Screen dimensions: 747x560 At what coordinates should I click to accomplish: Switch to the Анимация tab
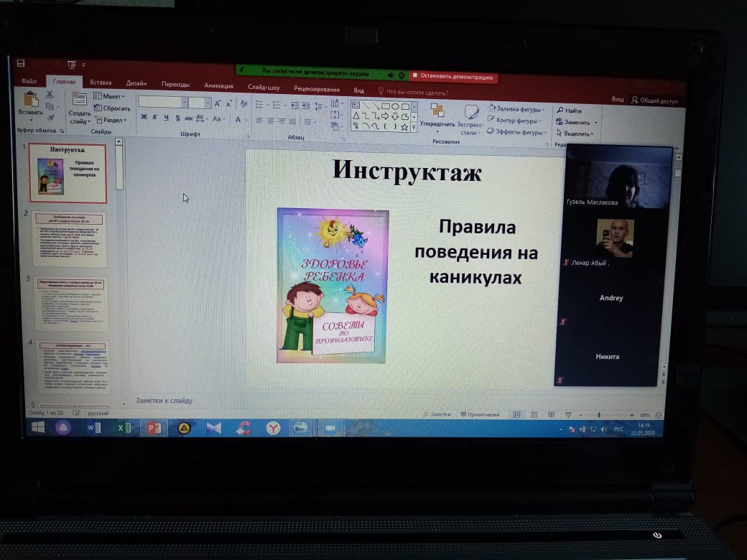pos(218,85)
